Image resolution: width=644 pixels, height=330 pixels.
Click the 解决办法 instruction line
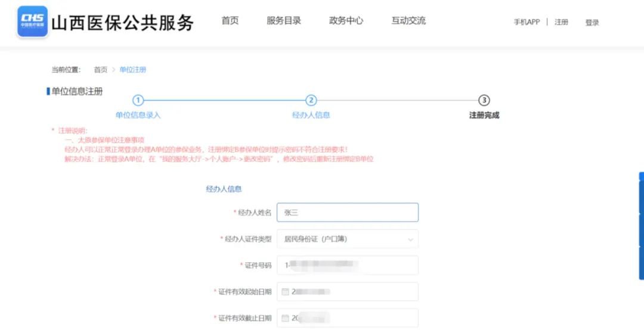[x=219, y=159]
